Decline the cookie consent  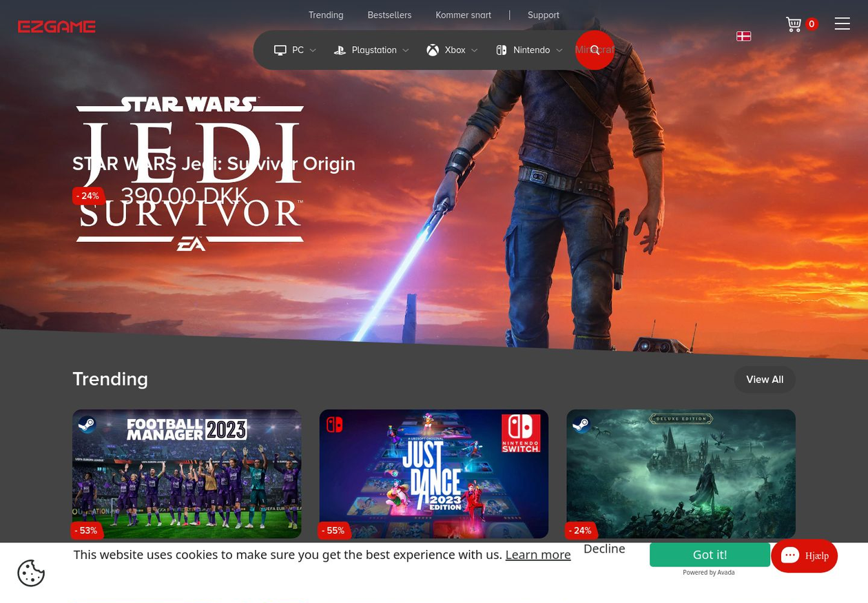coord(604,549)
